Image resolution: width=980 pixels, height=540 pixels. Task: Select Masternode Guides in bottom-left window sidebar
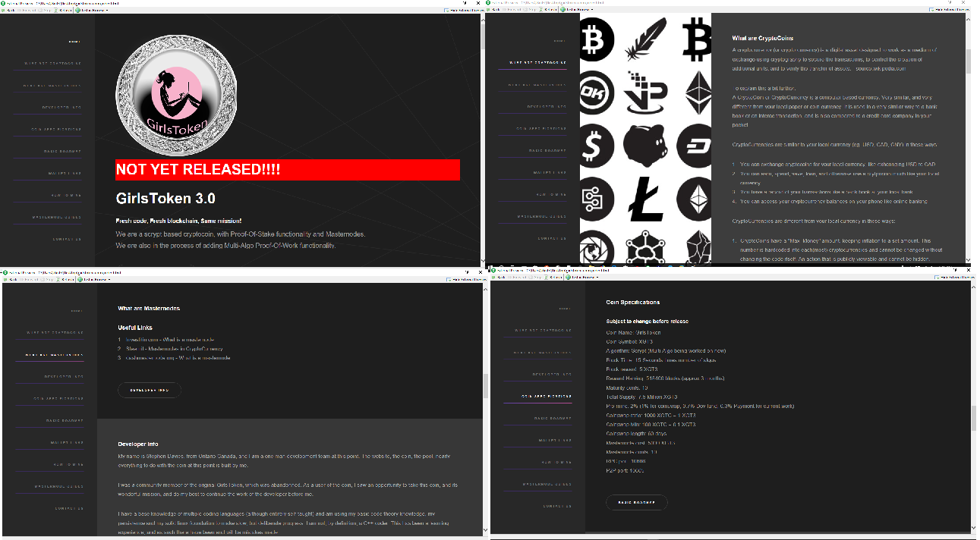click(59, 485)
